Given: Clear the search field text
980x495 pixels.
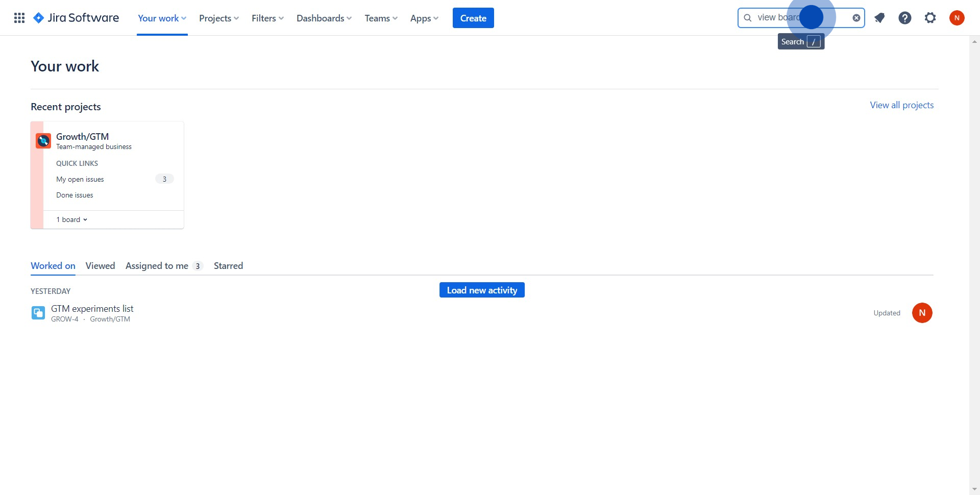Looking at the screenshot, I should pos(856,18).
